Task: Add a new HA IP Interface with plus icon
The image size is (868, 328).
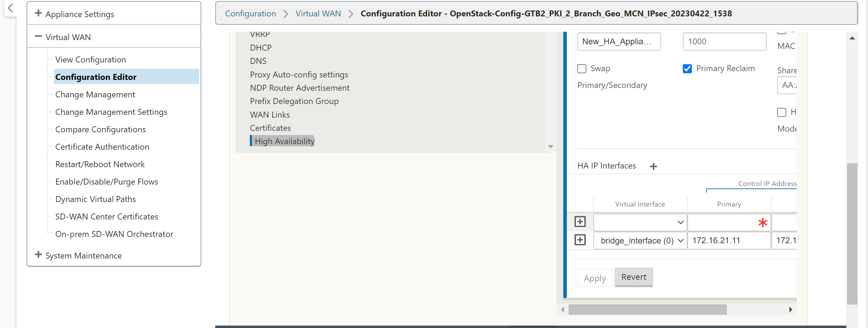Action: [653, 166]
